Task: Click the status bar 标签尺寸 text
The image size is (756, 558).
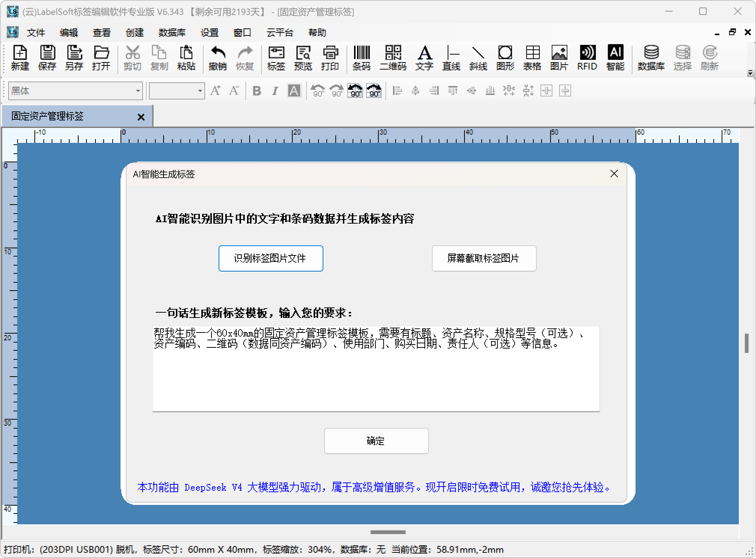Action: (x=199, y=549)
